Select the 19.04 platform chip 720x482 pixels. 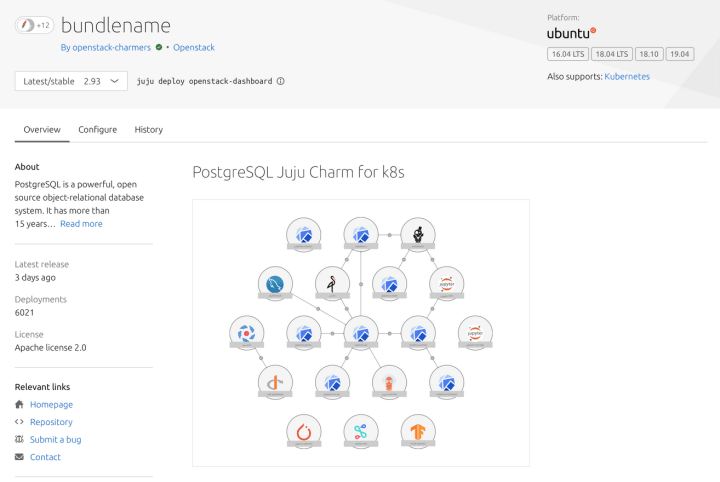point(680,54)
